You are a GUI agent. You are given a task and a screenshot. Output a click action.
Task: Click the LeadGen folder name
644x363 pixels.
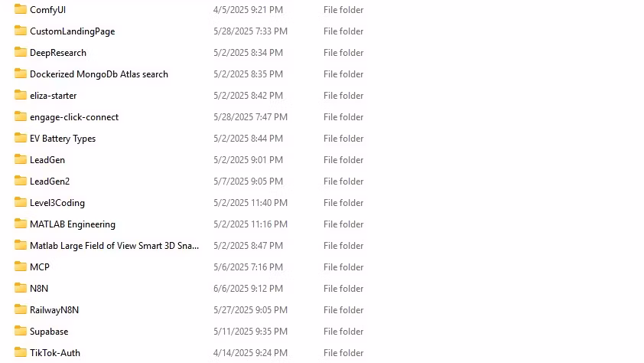47,160
